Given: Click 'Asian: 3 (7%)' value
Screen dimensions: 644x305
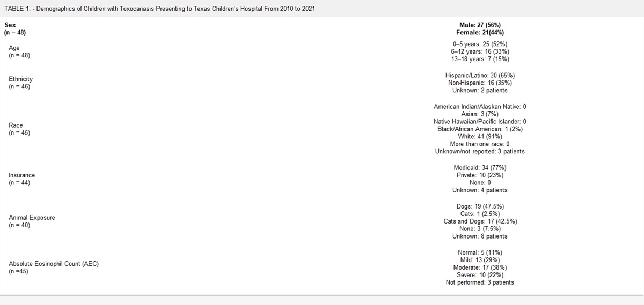Looking at the screenshot, I should [x=479, y=114].
